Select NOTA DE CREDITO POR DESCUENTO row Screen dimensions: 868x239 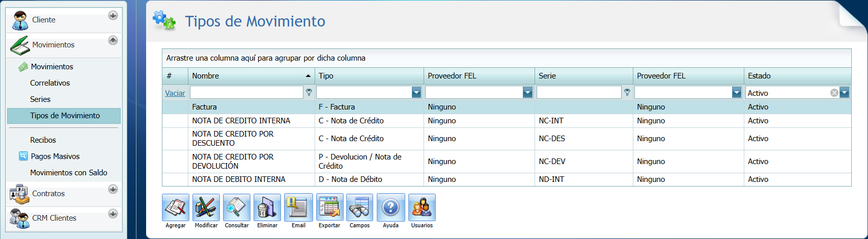tap(507, 139)
